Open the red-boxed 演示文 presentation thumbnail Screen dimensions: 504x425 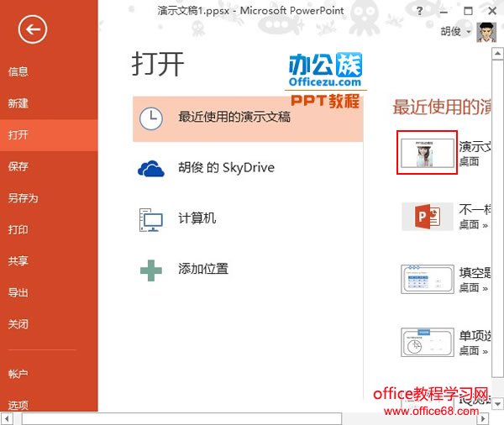pos(428,153)
